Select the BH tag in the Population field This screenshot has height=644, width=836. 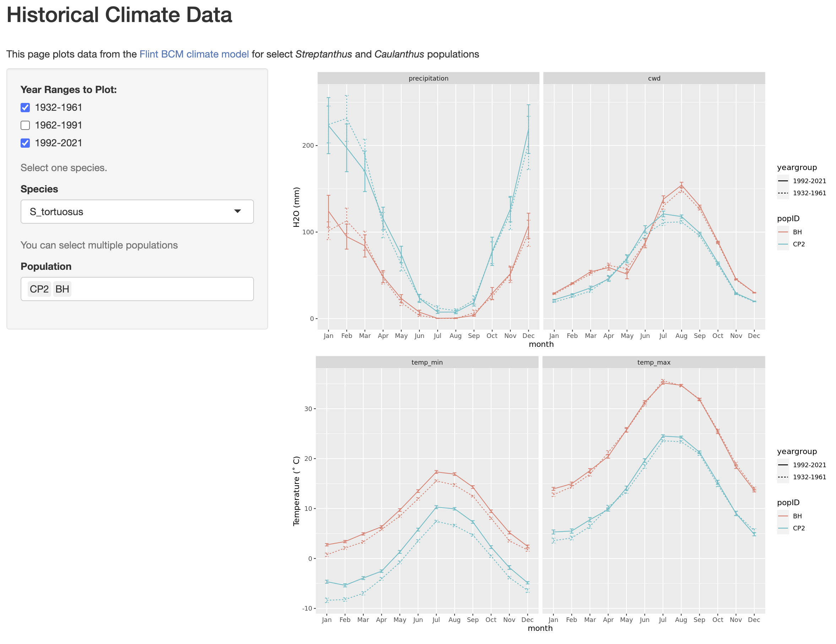(x=63, y=289)
